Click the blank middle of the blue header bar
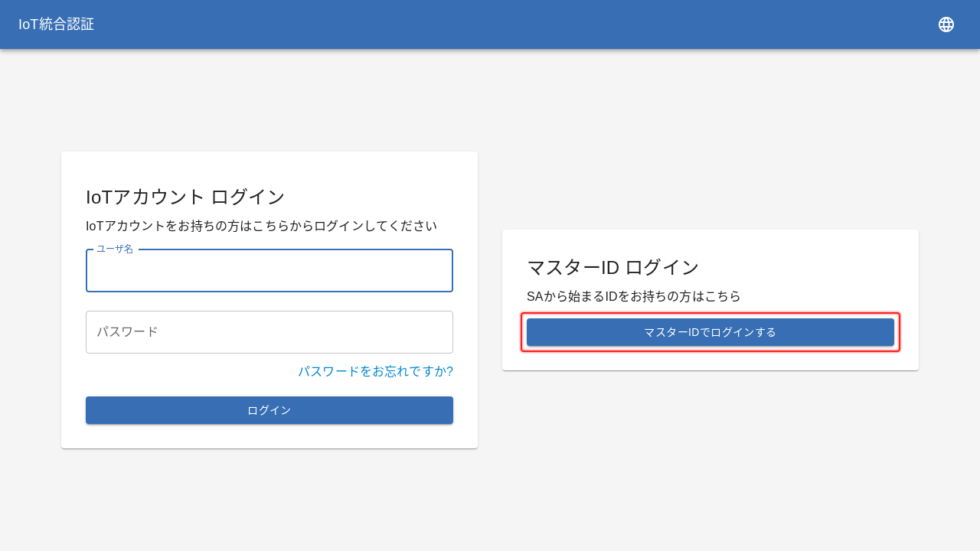 [x=490, y=24]
